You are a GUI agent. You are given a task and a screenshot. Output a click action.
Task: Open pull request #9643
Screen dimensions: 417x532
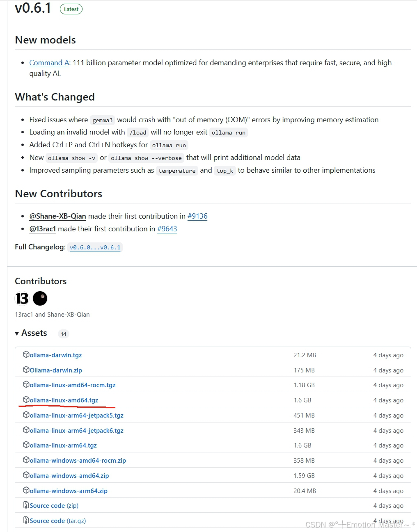tap(167, 229)
